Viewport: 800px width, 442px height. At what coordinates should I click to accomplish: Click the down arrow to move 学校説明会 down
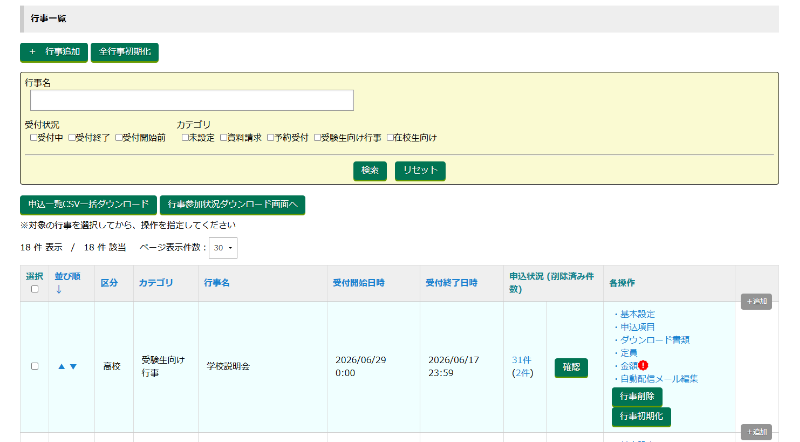(73, 367)
